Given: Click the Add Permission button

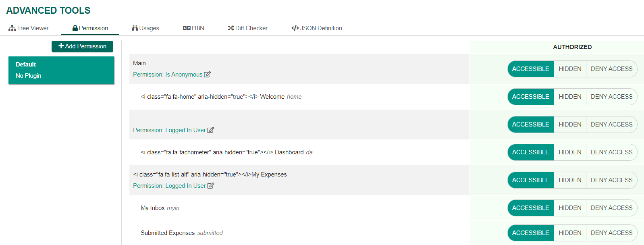Looking at the screenshot, I should 82,46.
